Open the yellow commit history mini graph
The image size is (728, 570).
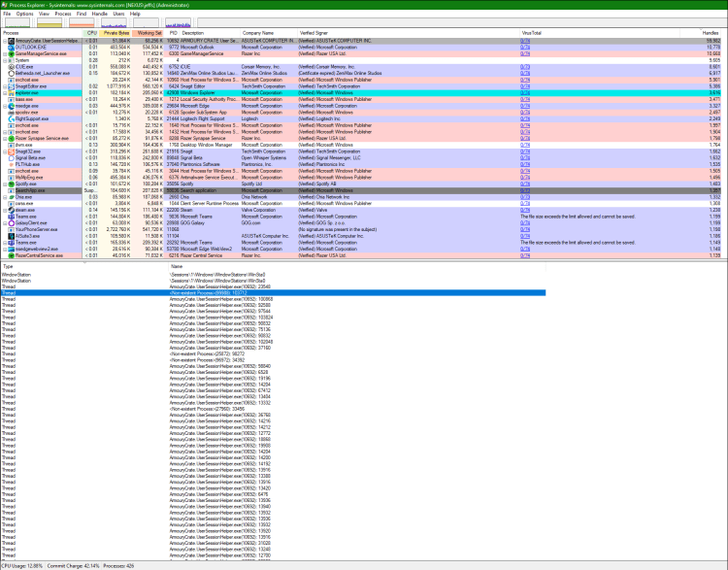click(50, 22)
